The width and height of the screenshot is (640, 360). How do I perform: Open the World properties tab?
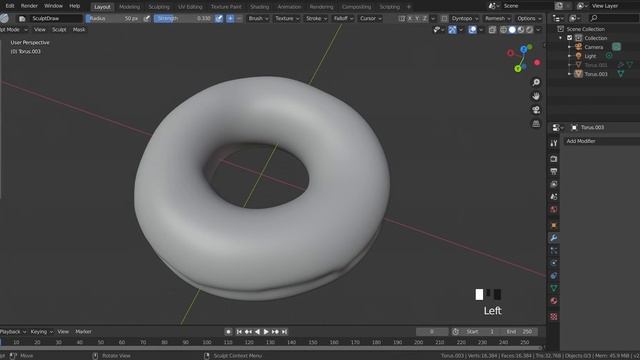pos(553,209)
